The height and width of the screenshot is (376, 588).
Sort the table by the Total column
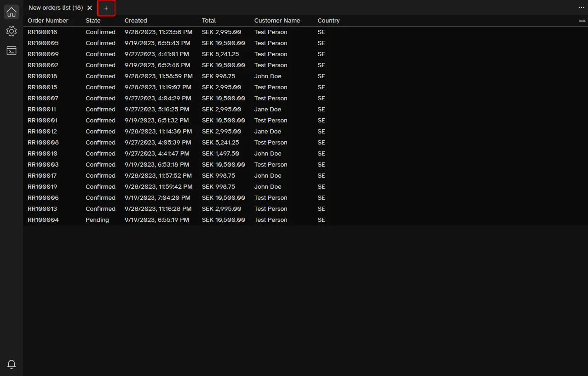pyautogui.click(x=208, y=20)
